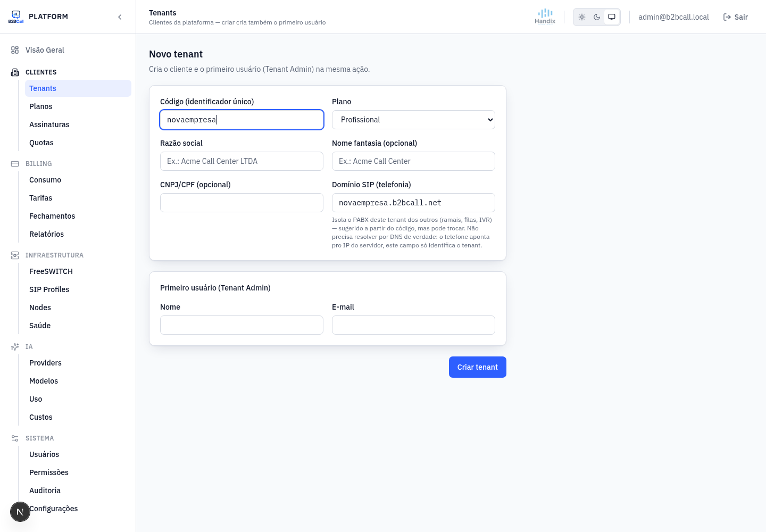Screen dimensions: 766x532
Task: Click the Criar tenant button
Action: tap(478, 367)
